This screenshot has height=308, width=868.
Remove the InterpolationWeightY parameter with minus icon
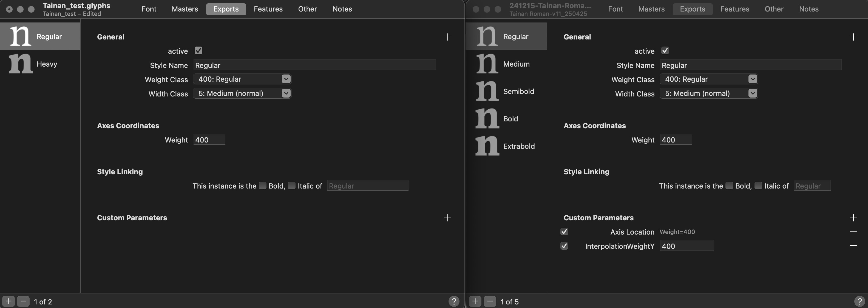(x=853, y=246)
